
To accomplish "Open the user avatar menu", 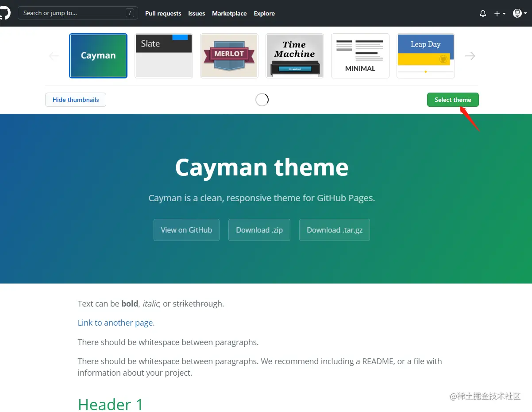I will 520,13.
